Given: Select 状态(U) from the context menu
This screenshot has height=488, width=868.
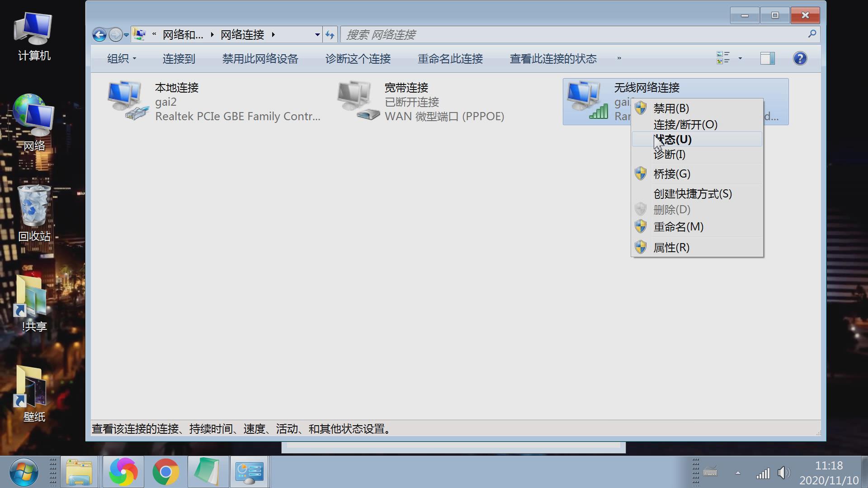Looking at the screenshot, I should (x=672, y=140).
